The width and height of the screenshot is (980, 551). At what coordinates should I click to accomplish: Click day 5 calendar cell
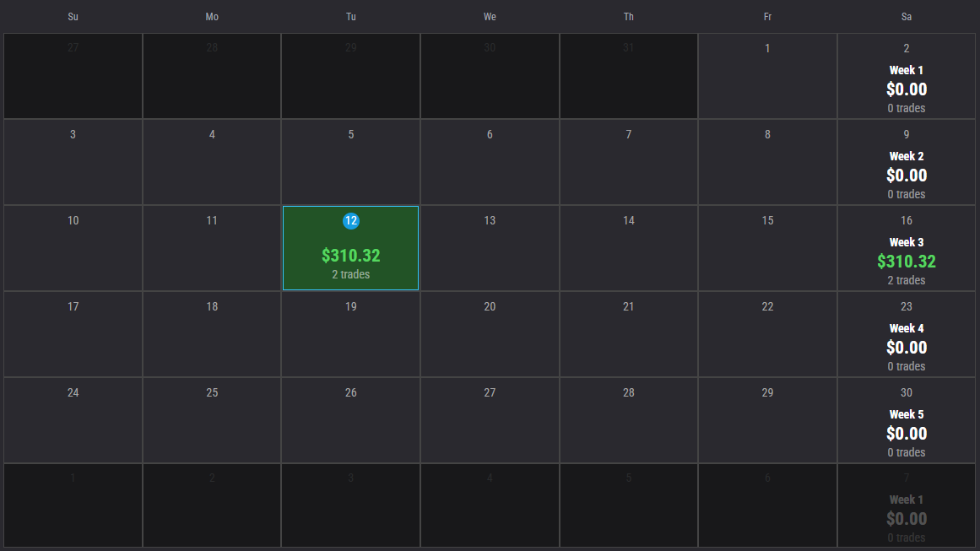click(350, 161)
